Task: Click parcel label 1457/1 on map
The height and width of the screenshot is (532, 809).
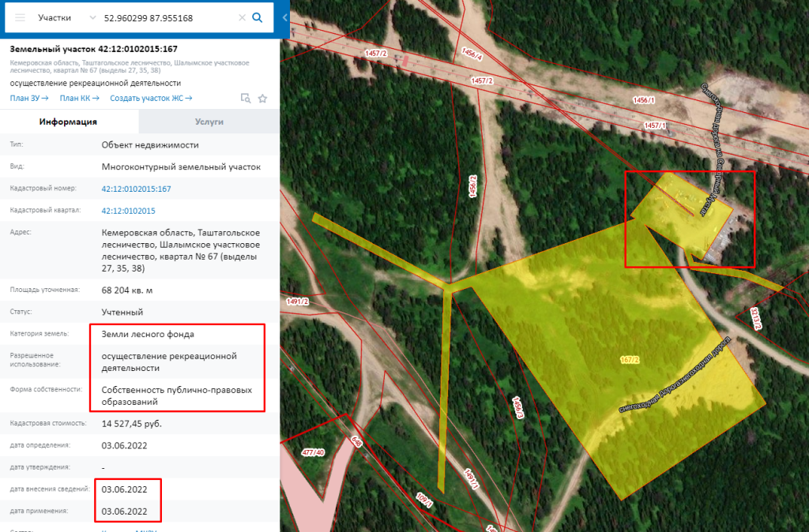Action: pyautogui.click(x=655, y=126)
